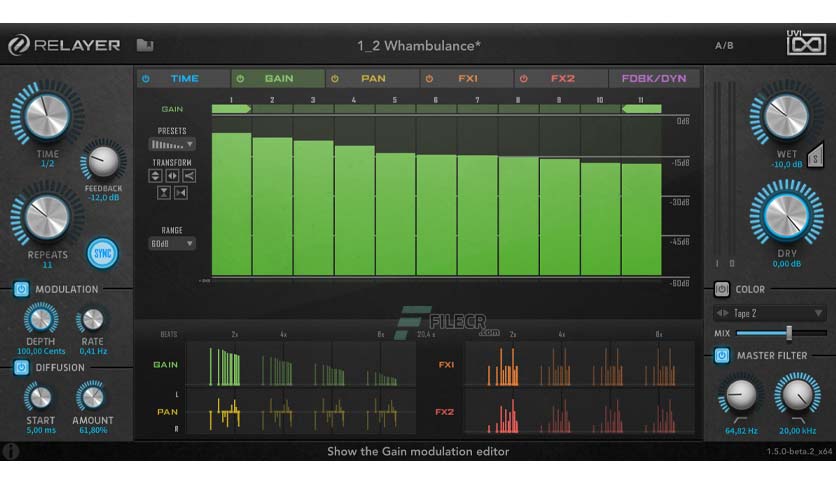Switch to the FDBK/DYN tab

[x=654, y=78]
